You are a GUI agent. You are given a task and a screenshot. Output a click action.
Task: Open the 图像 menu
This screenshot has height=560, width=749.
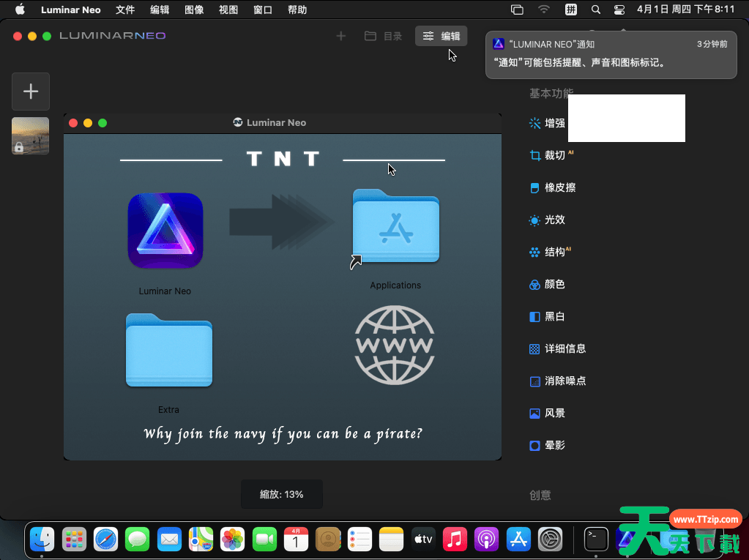click(194, 10)
